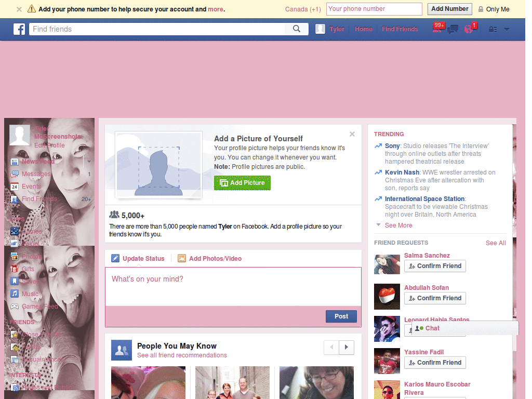The width and height of the screenshot is (532, 399).
Task: Open Find Friends in top bar
Action: pyautogui.click(x=400, y=29)
